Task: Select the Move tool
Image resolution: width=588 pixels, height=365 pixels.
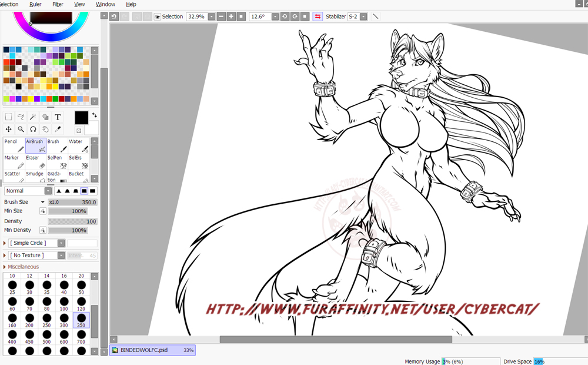Action: coord(9,129)
